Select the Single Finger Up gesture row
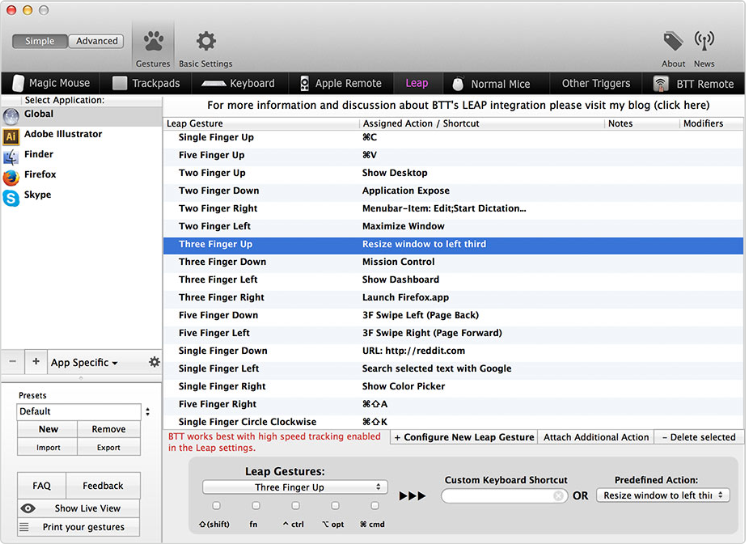 453,138
